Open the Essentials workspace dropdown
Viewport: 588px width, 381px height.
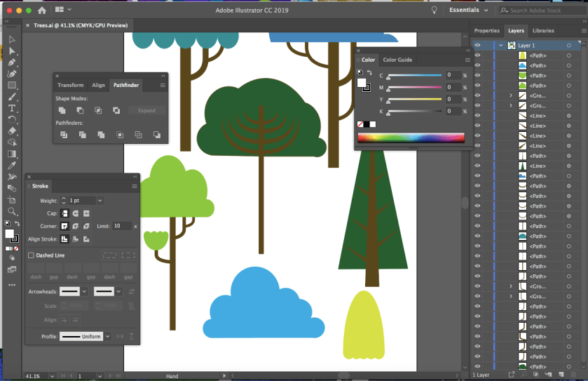tap(469, 10)
